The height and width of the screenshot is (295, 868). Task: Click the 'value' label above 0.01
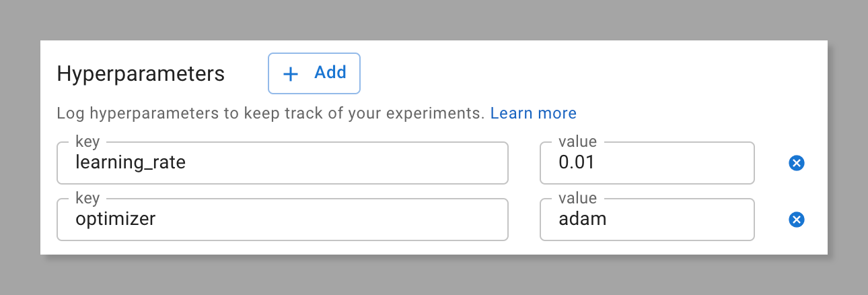point(577,142)
